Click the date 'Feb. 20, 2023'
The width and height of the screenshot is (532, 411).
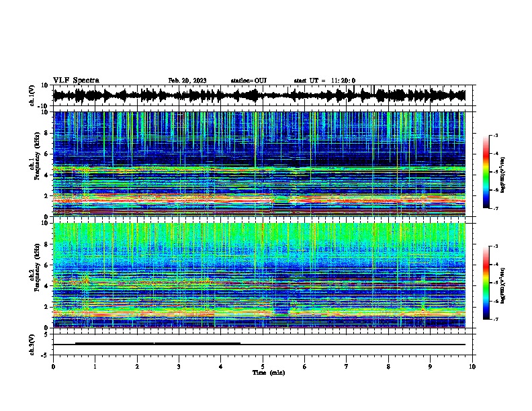tap(187, 81)
